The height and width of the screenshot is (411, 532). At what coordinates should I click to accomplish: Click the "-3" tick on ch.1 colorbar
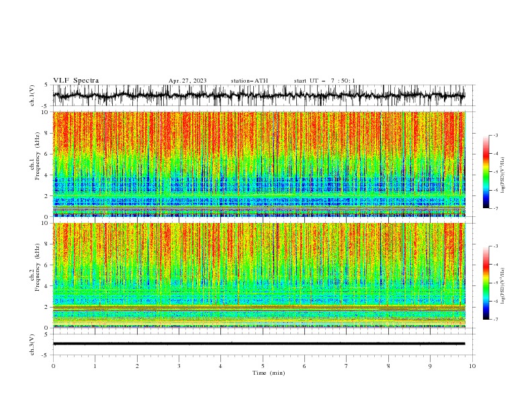495,135
